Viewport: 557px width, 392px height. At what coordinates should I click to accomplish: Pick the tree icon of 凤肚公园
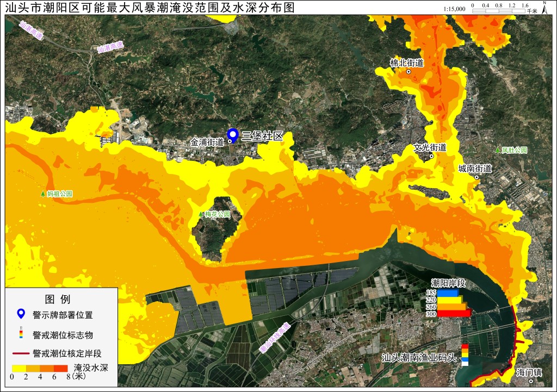click(x=498, y=150)
